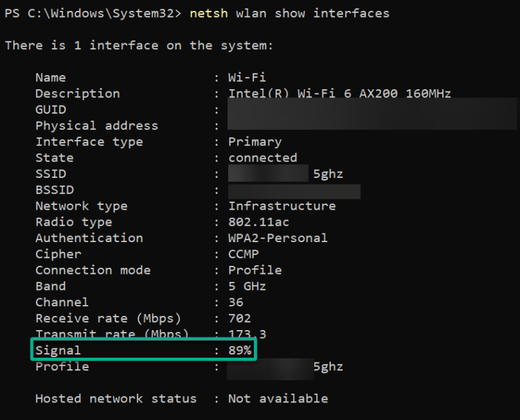Click the Connection mode 'Profile' value
The height and width of the screenshot is (420, 520).
pyautogui.click(x=255, y=271)
